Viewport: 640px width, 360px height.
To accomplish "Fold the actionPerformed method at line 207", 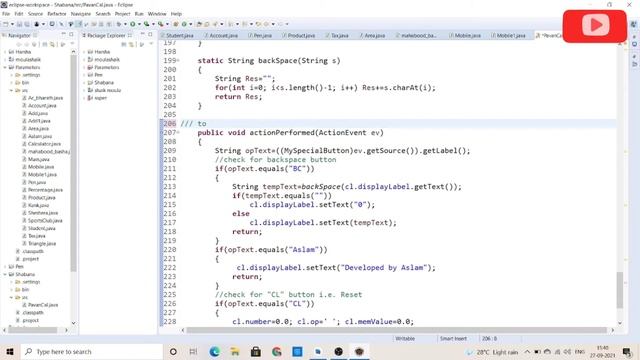I will click(x=178, y=133).
